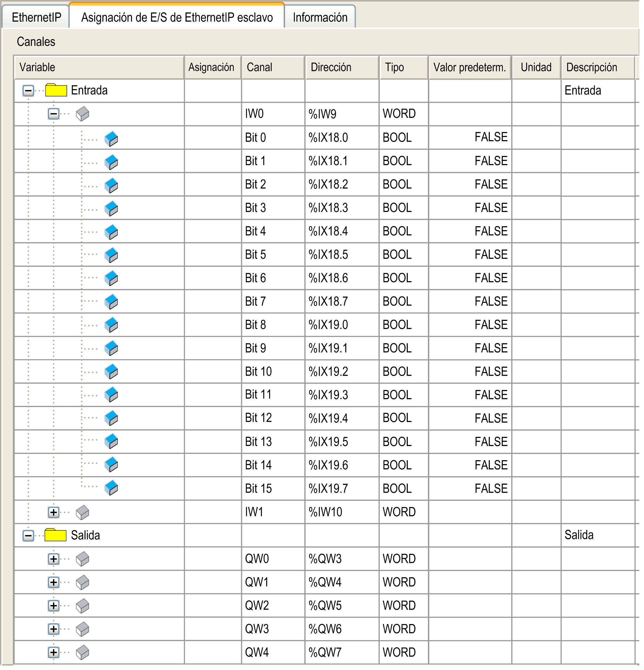Click the blue cube icon for Bit 15

pos(111,488)
